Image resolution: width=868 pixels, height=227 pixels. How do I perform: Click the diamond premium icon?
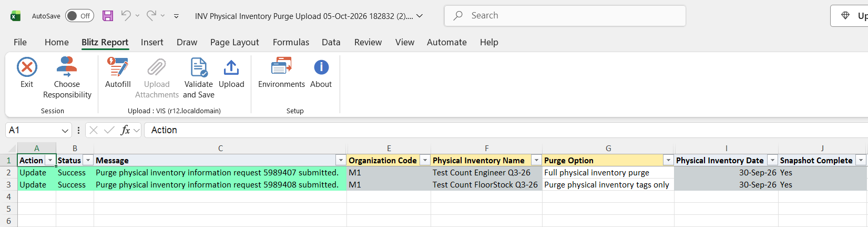pyautogui.click(x=845, y=16)
